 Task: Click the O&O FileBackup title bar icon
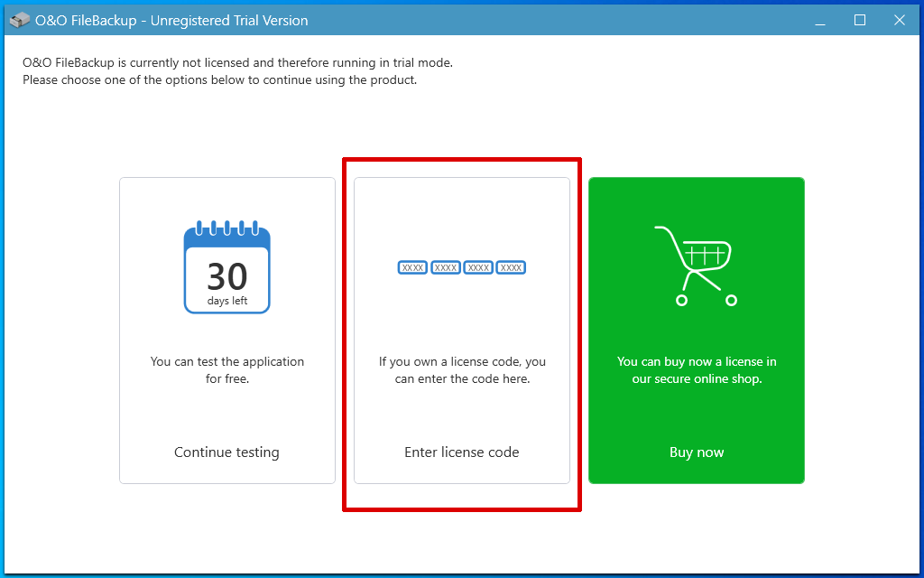pyautogui.click(x=20, y=20)
